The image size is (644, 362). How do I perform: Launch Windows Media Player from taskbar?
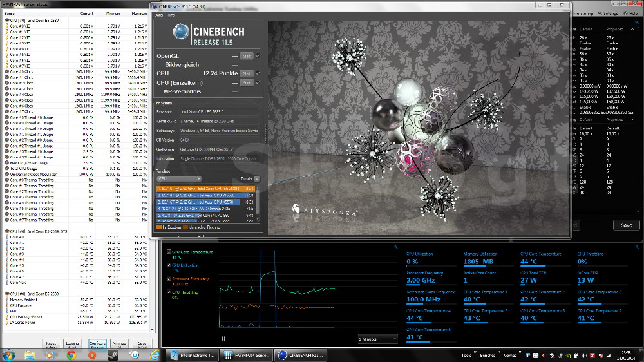(x=50, y=355)
